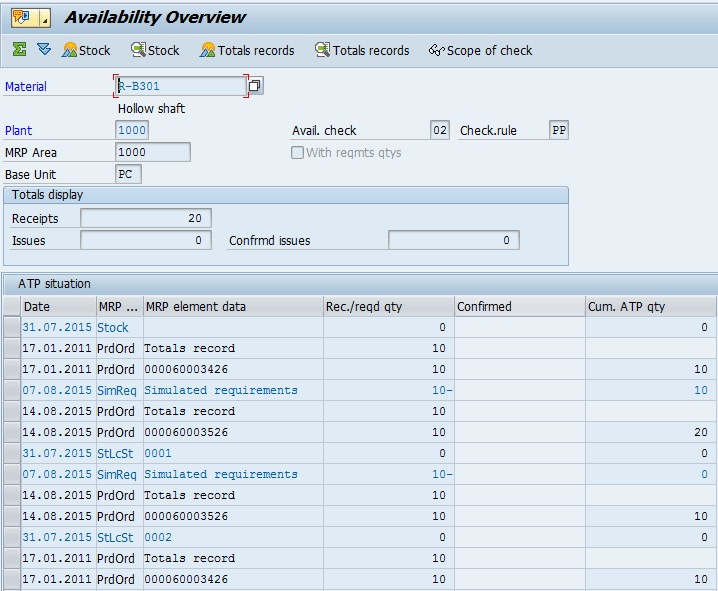Click the MRP element data column header
The height and width of the screenshot is (591, 718).
pos(233,306)
